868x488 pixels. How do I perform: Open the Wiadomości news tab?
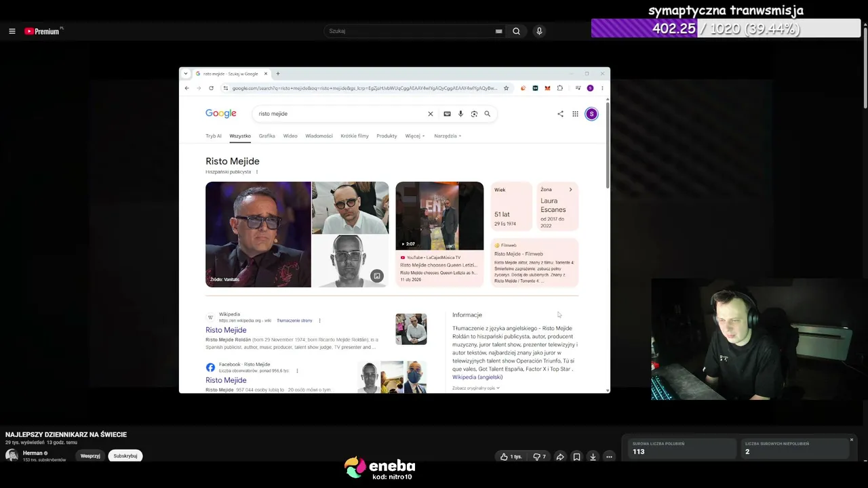point(319,136)
